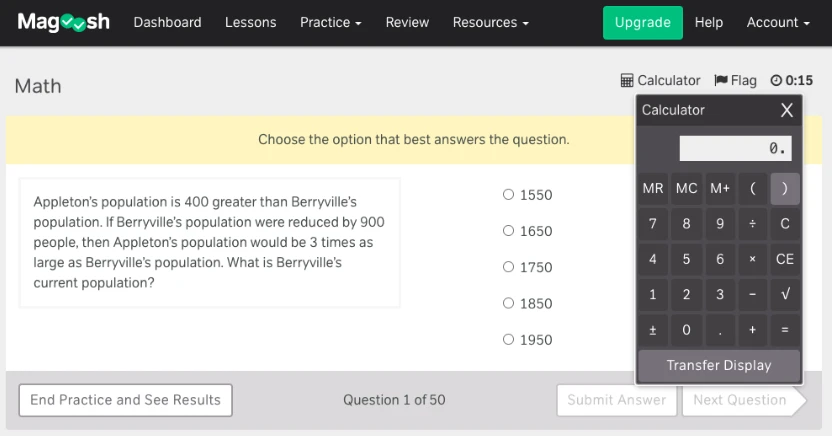Click the green Upgrade button
Image resolution: width=832 pixels, height=436 pixels.
[642, 22]
